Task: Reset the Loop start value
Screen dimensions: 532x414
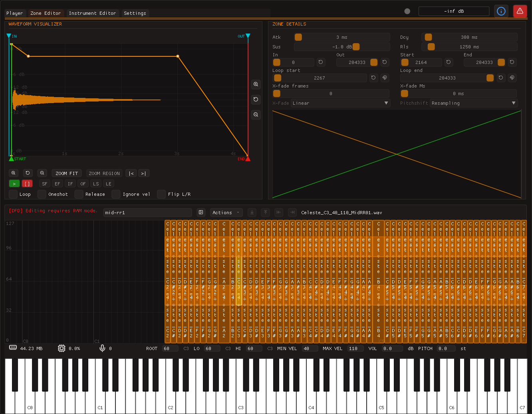Action: (373, 78)
